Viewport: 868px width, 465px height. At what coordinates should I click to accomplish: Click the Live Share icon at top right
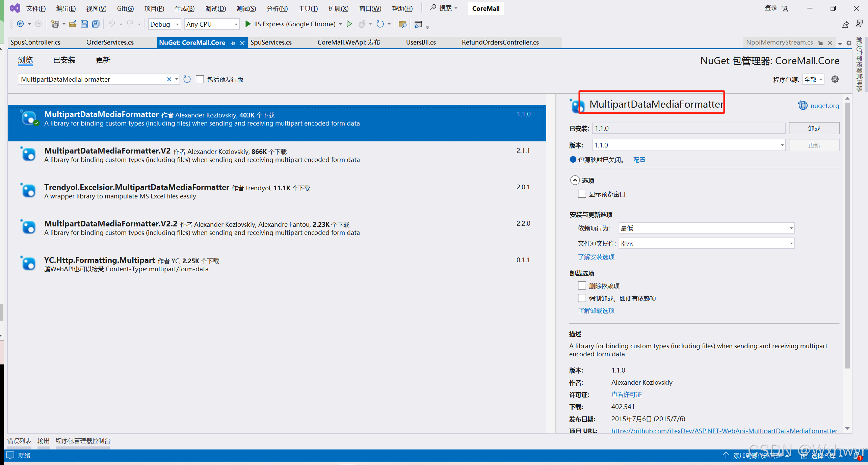coord(845,24)
